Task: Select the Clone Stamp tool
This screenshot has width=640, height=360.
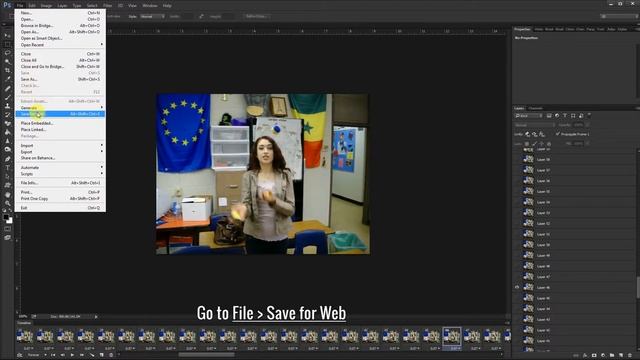Action: click(7, 106)
